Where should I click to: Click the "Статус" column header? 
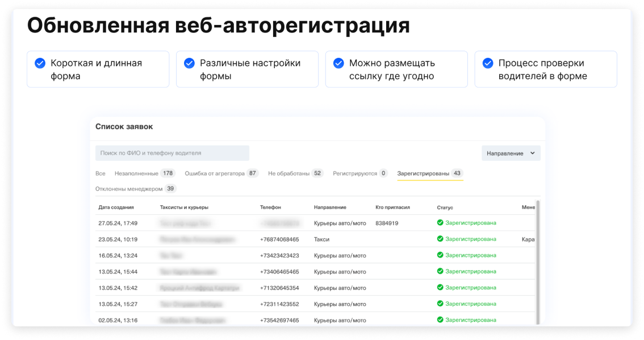pos(445,208)
